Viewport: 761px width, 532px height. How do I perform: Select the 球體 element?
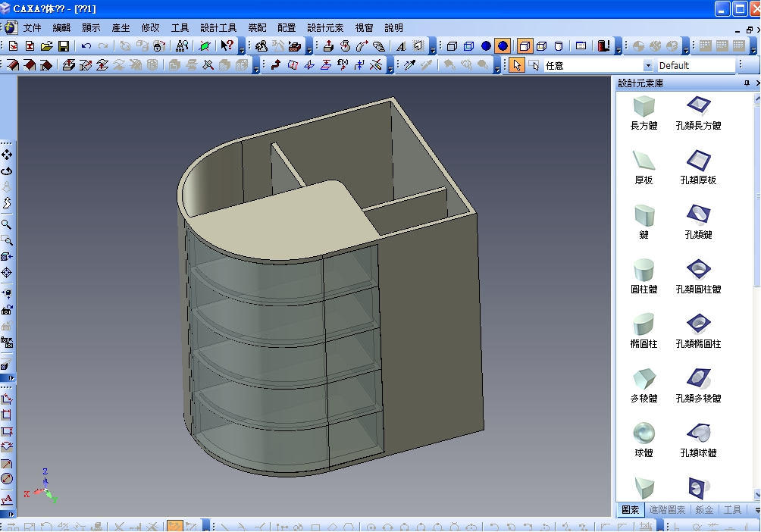[x=644, y=440]
